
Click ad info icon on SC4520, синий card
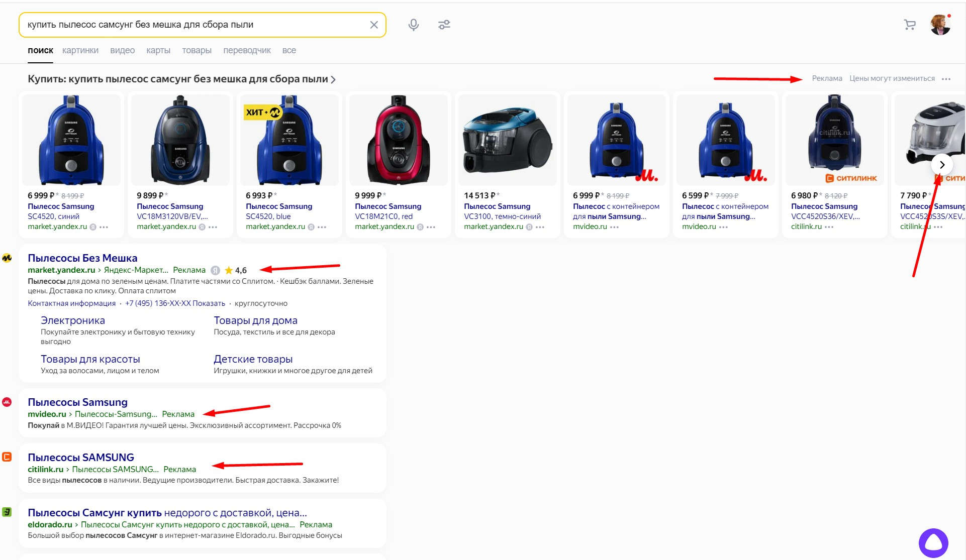(x=93, y=227)
